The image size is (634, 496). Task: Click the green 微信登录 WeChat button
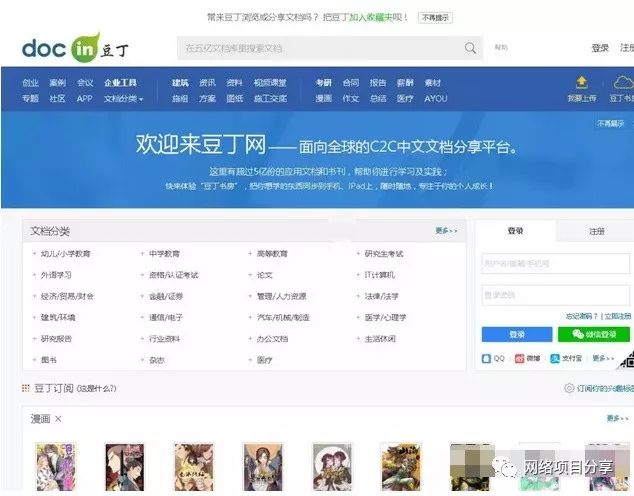pyautogui.click(x=594, y=334)
